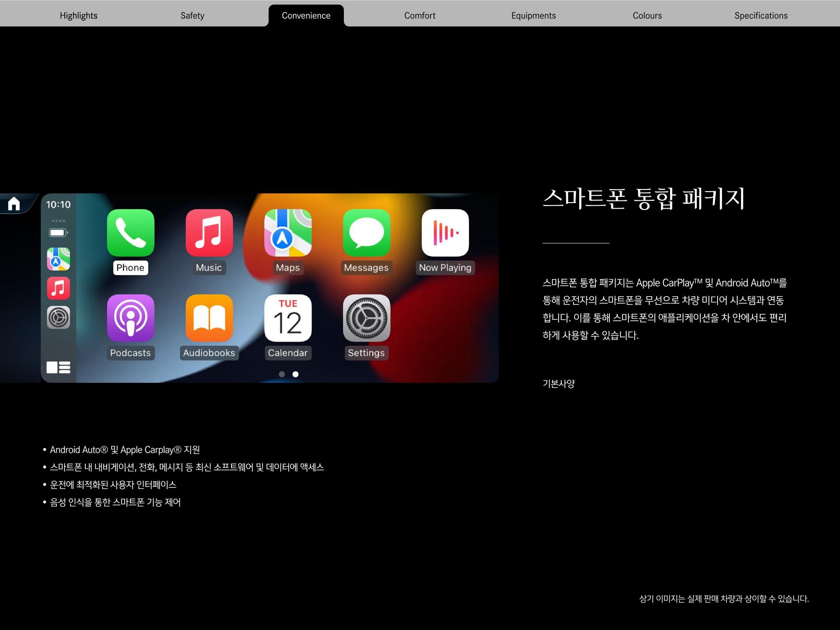Click the bullet Android Auto® 및 Apple Carplay® 지원

click(125, 450)
